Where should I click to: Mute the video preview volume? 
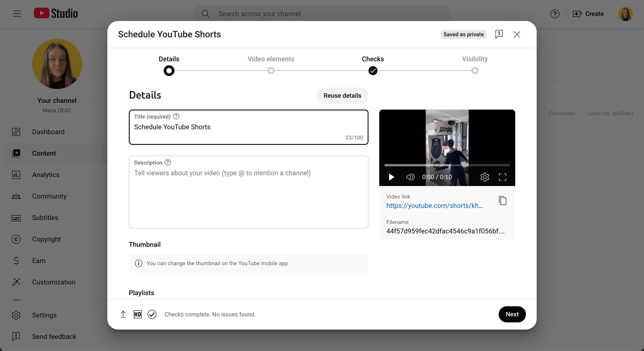(x=410, y=177)
